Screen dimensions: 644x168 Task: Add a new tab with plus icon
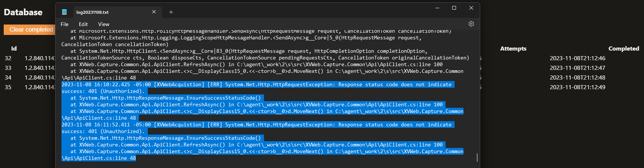tap(171, 12)
